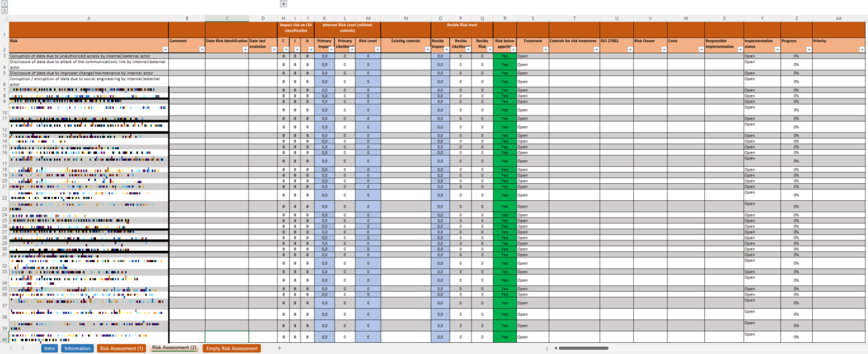Click outline level 1 button
The width and height of the screenshot is (868, 354).
(5, 4)
